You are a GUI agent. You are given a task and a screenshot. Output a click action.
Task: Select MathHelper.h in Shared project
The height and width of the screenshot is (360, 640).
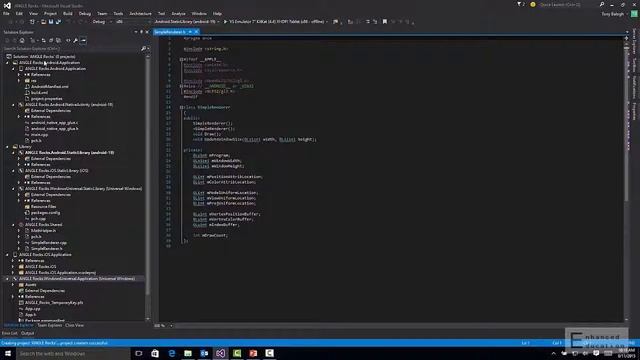pyautogui.click(x=43, y=231)
